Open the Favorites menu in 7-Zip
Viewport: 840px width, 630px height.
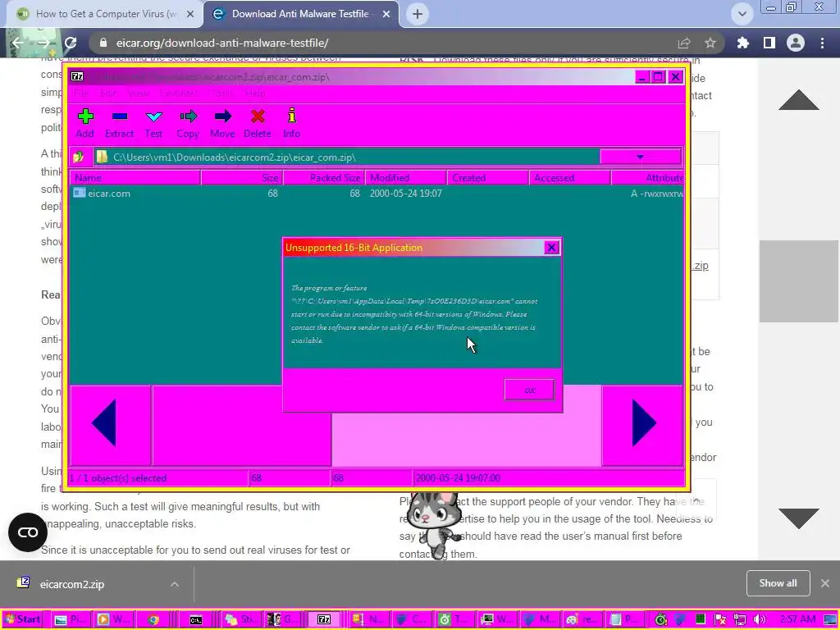pyautogui.click(x=179, y=94)
